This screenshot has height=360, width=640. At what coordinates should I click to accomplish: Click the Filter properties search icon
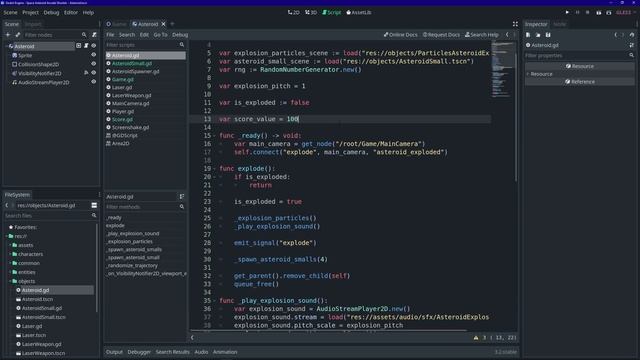click(x=631, y=56)
